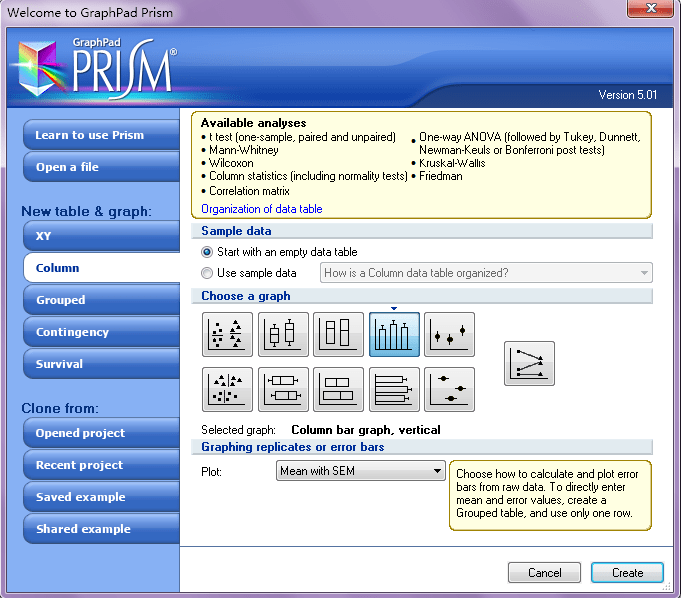Image resolution: width=681 pixels, height=598 pixels.
Task: Pick the floating bars vertical graph icon
Action: click(338, 334)
